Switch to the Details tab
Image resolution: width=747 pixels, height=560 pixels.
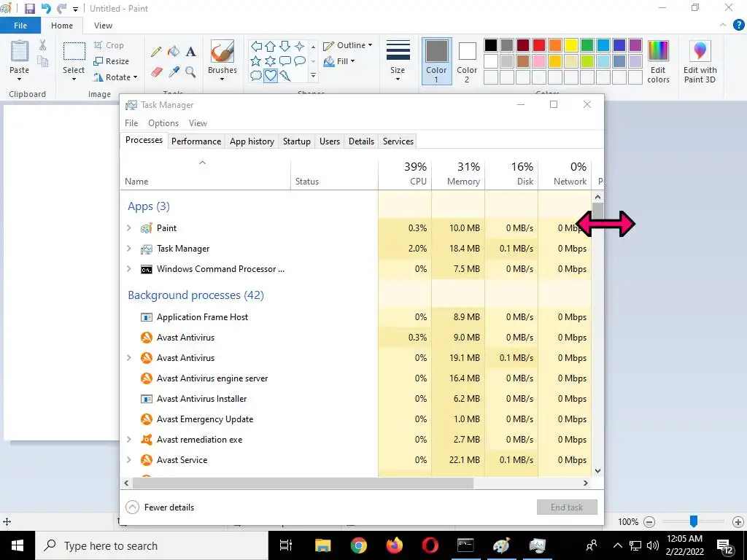(361, 141)
